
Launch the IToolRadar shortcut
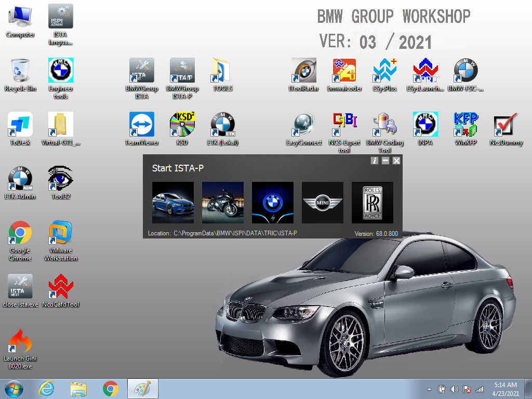click(x=303, y=71)
